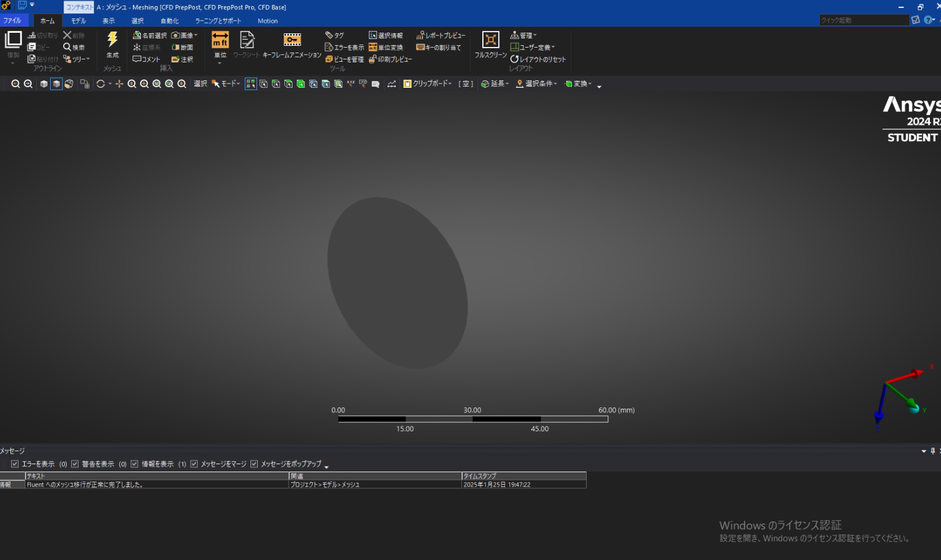Insert a 断面 section plane

point(182,47)
